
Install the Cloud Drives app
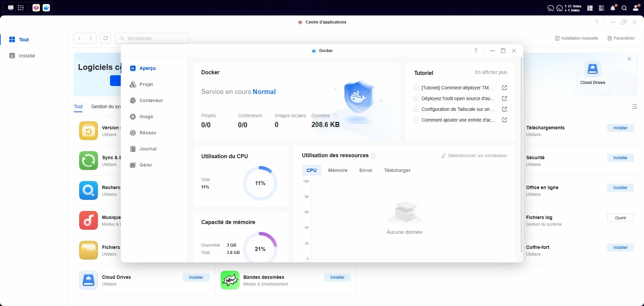[196, 277]
